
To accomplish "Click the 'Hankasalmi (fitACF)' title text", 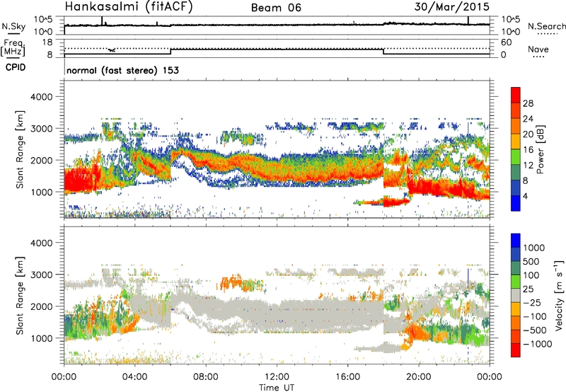I will (129, 7).
